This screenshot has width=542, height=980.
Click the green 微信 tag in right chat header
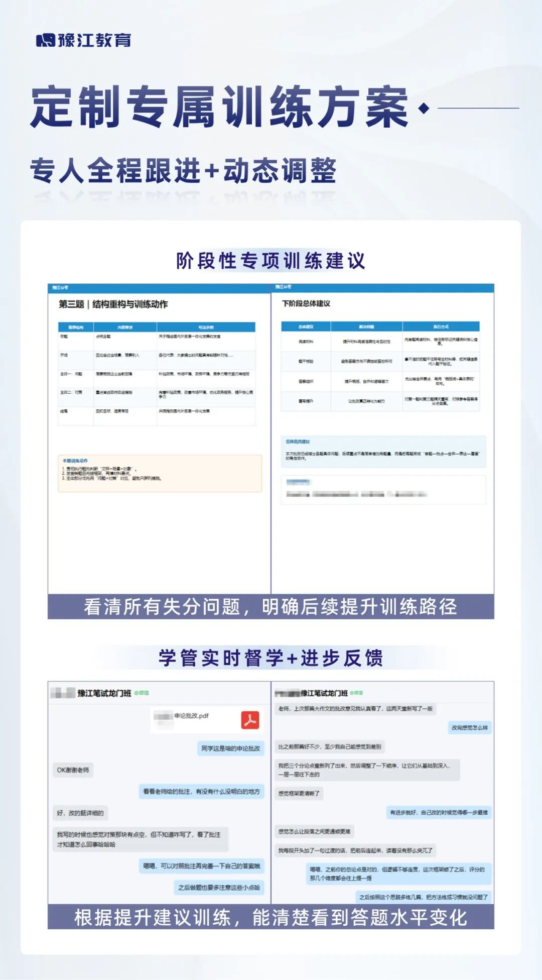[356, 693]
